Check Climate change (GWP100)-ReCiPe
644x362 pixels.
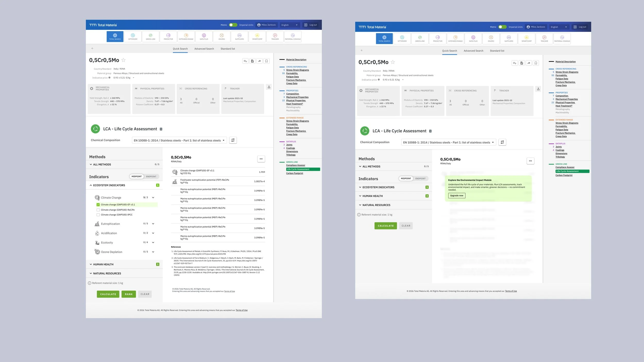(98, 210)
